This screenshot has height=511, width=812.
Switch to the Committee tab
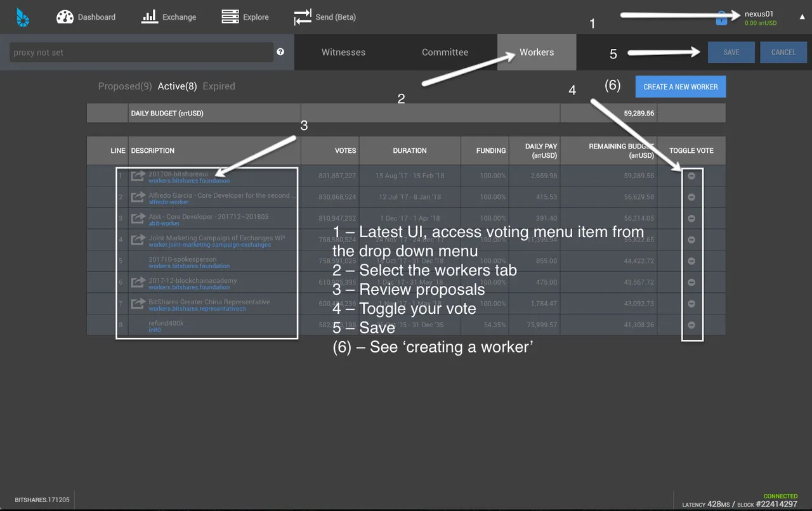coord(445,52)
